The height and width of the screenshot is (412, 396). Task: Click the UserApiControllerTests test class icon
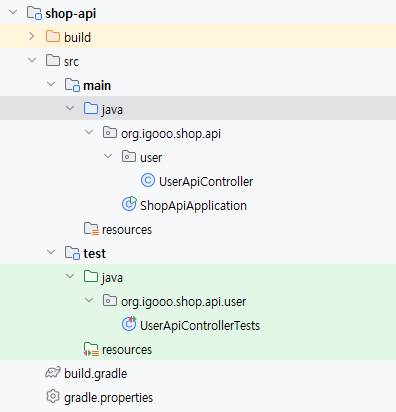129,324
